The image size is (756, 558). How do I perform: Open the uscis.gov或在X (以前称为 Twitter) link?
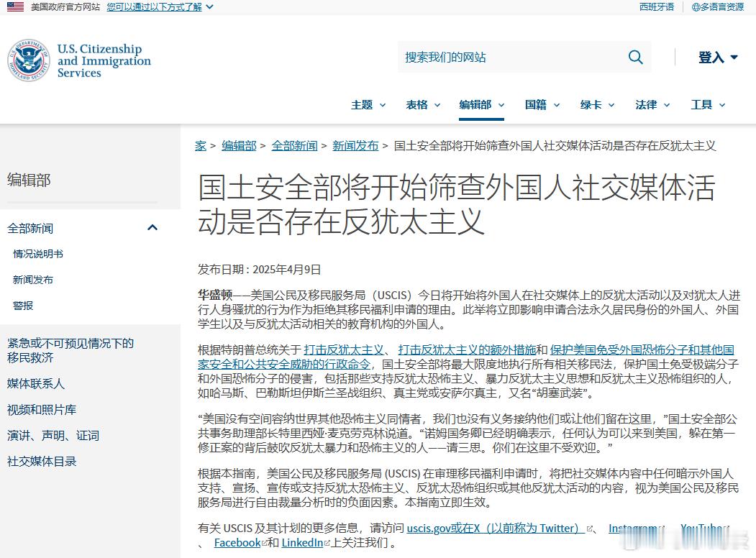[496, 528]
